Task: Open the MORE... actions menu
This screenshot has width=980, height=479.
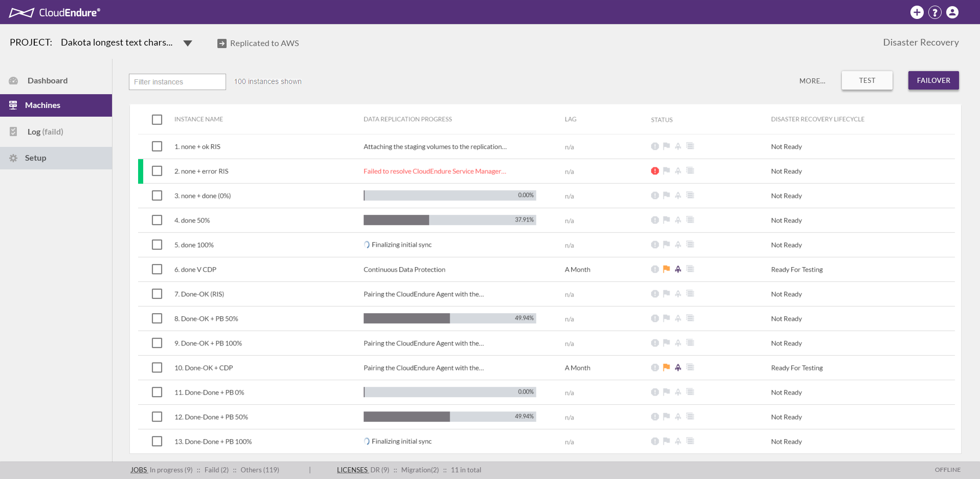Action: 812,81
